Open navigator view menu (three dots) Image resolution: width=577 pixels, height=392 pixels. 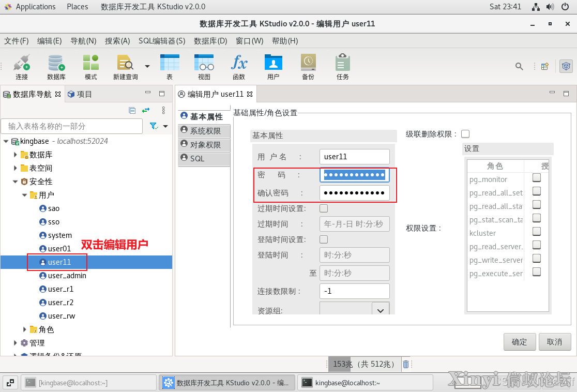point(163,111)
